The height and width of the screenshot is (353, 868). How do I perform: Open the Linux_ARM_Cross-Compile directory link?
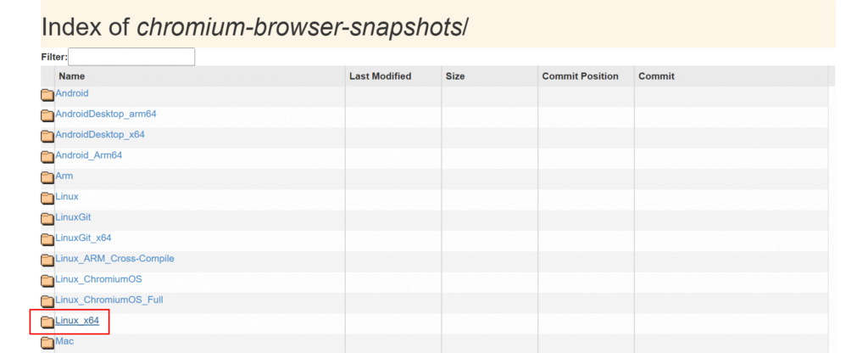pos(114,258)
